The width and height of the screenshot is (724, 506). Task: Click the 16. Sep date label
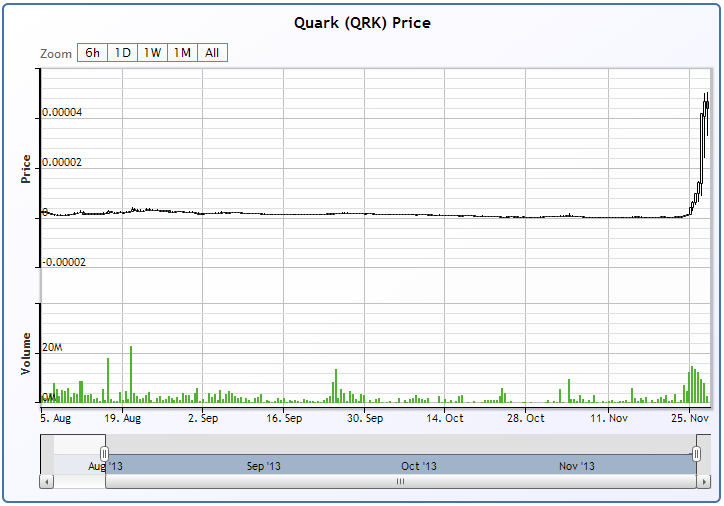point(284,418)
